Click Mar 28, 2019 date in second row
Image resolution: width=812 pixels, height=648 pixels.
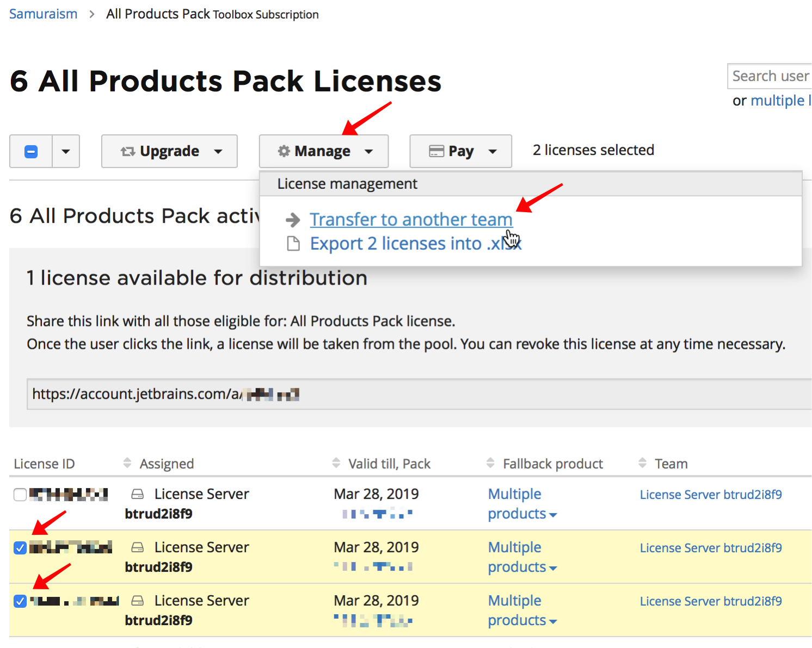(376, 547)
